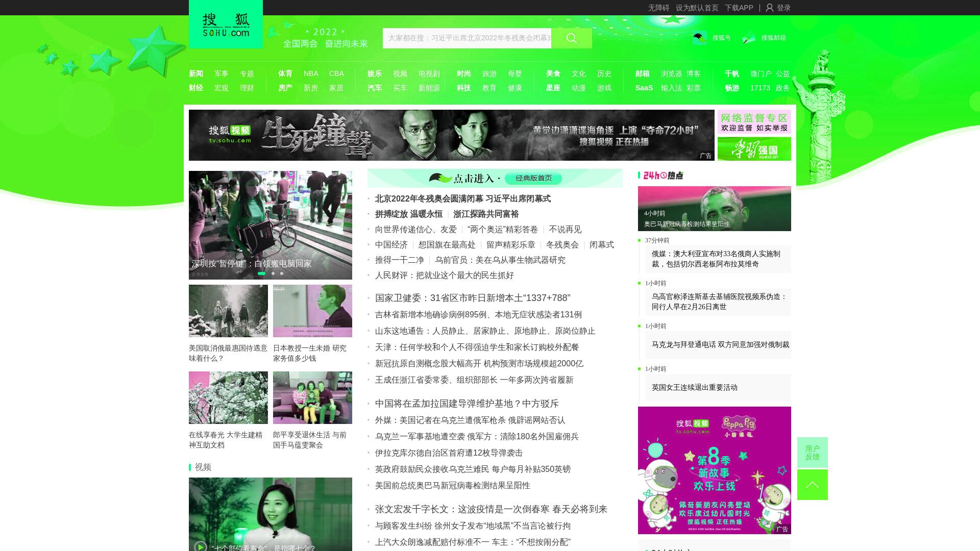980x551 pixels.
Task: Open 无障碍 accessibility link
Action: [x=658, y=8]
